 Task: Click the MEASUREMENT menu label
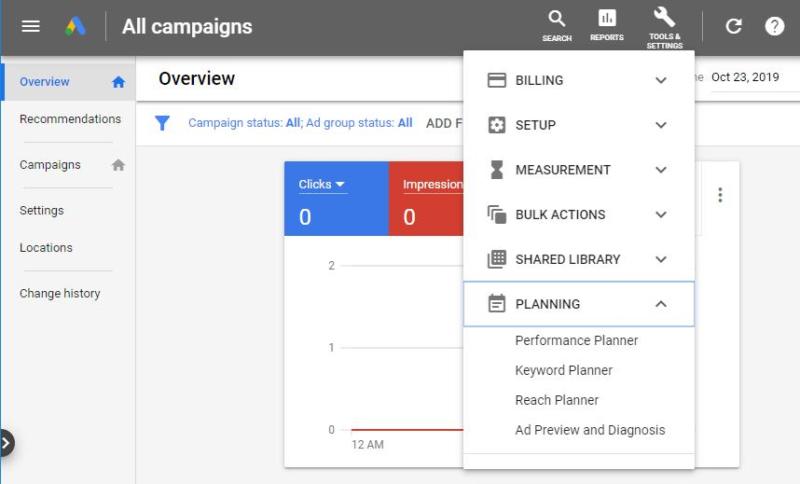coord(563,170)
